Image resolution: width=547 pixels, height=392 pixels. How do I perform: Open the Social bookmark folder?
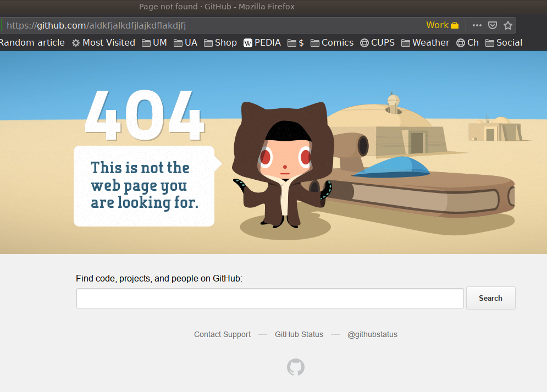(x=504, y=43)
